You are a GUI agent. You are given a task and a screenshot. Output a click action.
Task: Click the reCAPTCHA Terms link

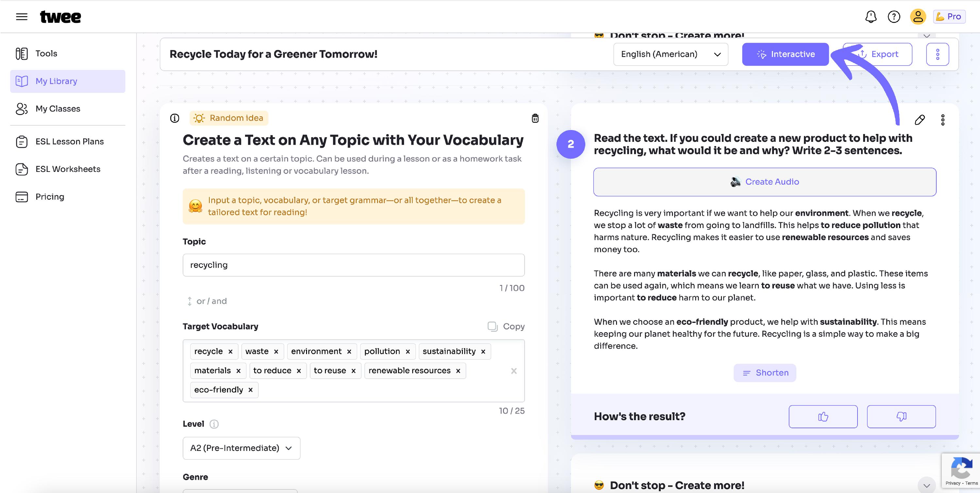(x=971, y=483)
